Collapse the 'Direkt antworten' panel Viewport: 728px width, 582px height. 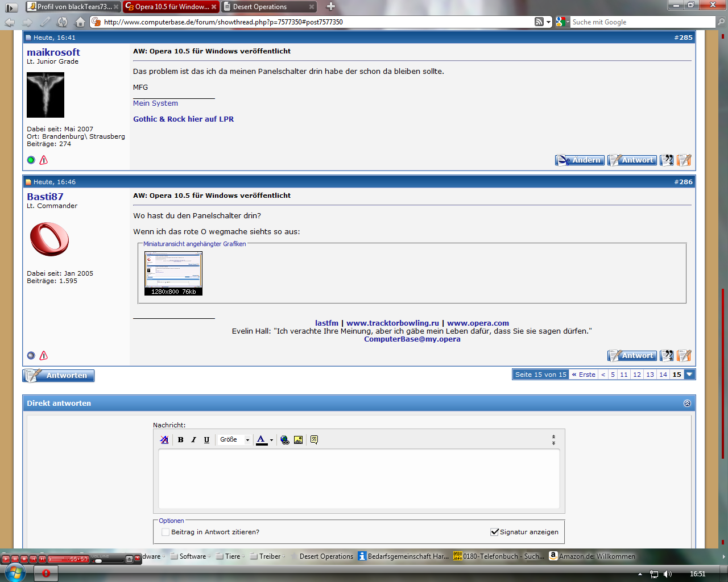coord(687,403)
